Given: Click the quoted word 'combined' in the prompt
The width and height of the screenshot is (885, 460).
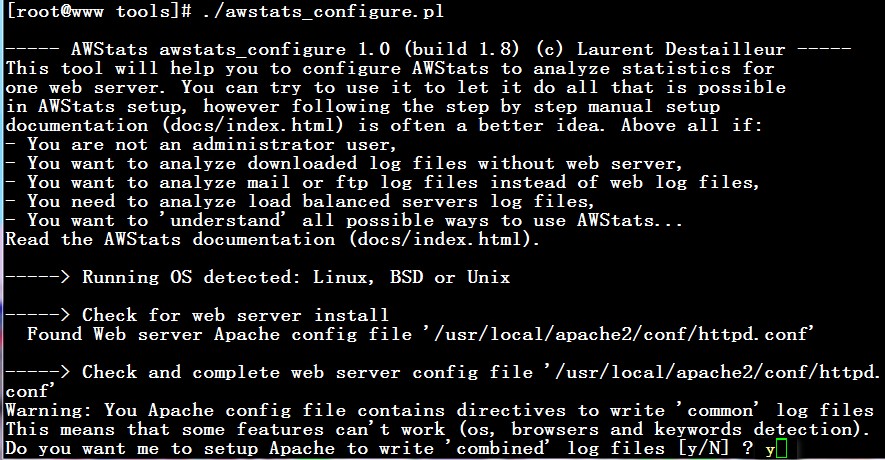Looking at the screenshot, I should [501, 449].
